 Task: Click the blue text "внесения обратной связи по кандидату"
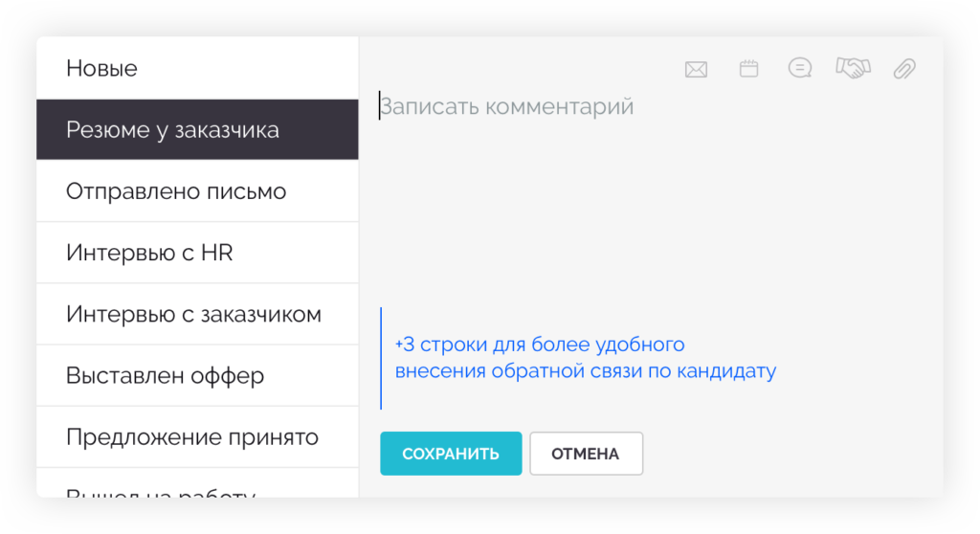(585, 371)
